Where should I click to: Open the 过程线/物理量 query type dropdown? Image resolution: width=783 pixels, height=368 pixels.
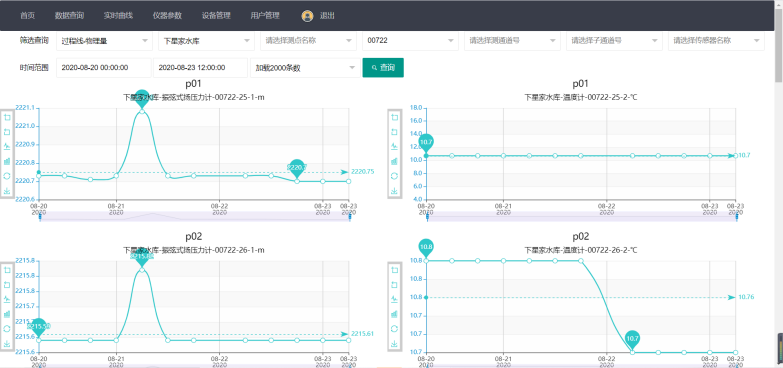click(104, 41)
